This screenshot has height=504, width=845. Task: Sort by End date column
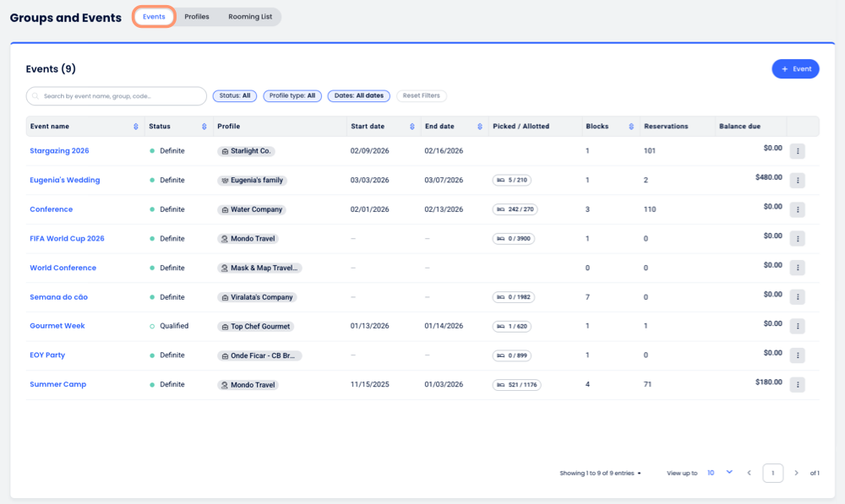[479, 127]
